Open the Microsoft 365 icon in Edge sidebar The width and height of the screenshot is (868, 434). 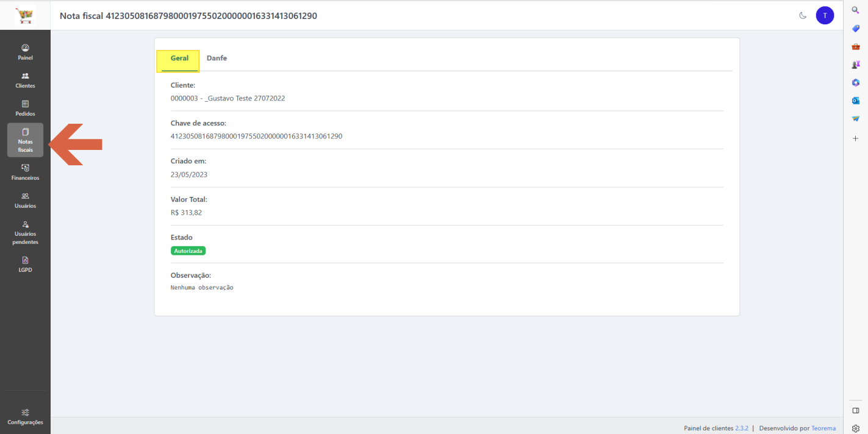point(856,82)
